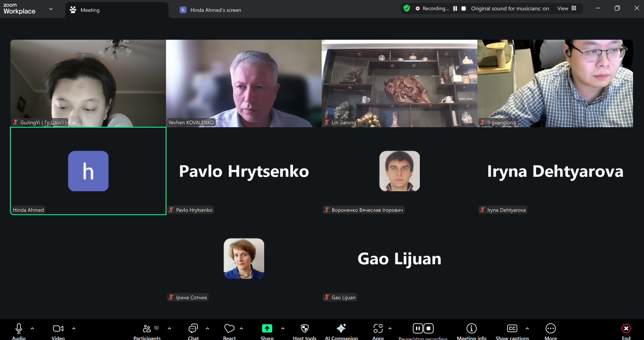The image size is (644, 340).
Task: Expand video options arrow next to camera
Action: [74, 329]
